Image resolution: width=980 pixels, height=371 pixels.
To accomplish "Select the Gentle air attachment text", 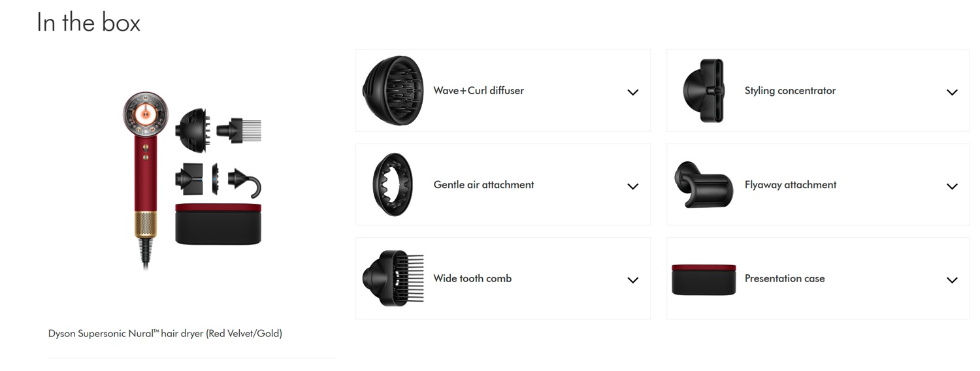I will coord(484,185).
